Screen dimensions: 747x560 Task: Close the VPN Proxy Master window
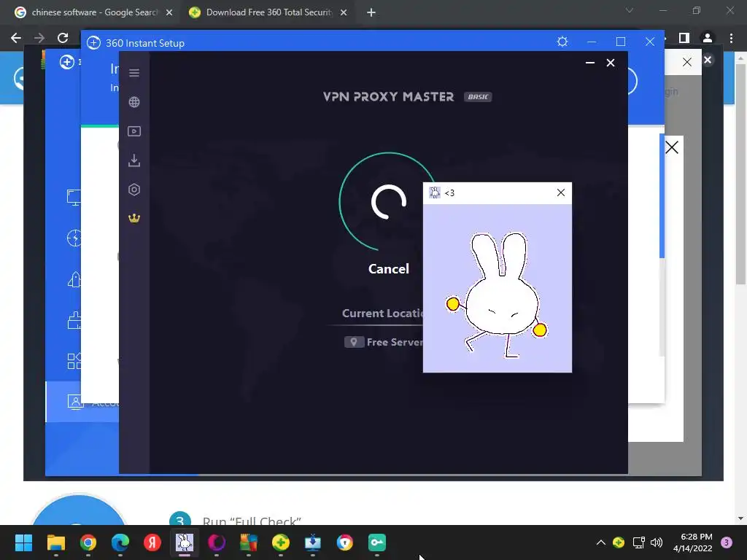[611, 63]
